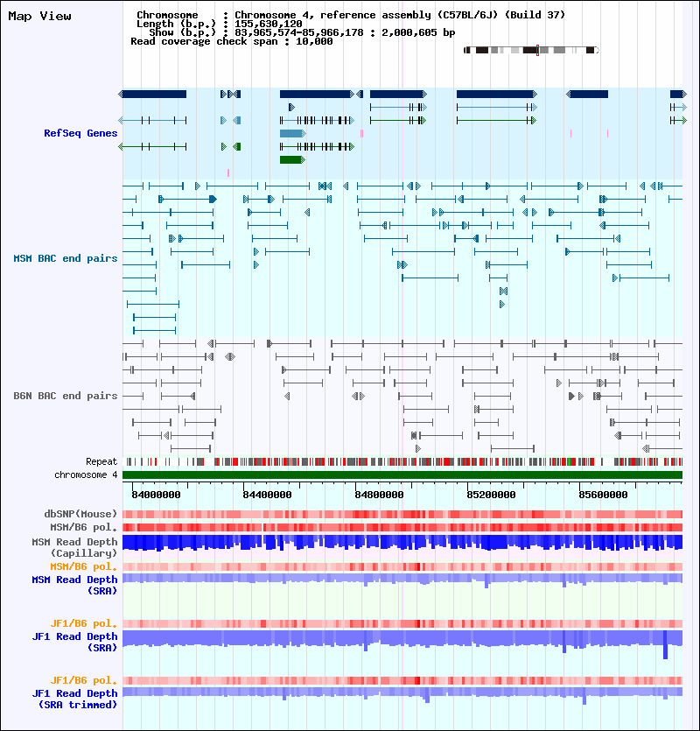Click the orange MSM/B6 pol. label
700x731 pixels.
tap(83, 566)
